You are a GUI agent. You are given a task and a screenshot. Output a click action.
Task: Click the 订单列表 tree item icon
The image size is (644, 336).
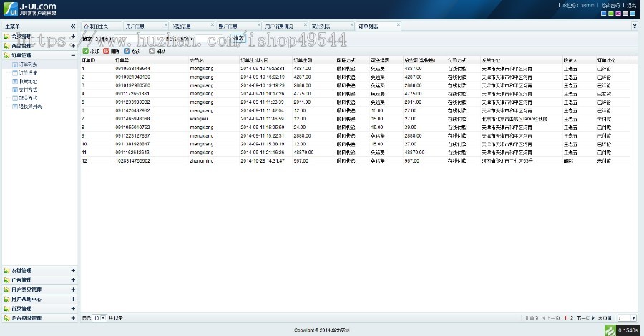tap(15, 64)
